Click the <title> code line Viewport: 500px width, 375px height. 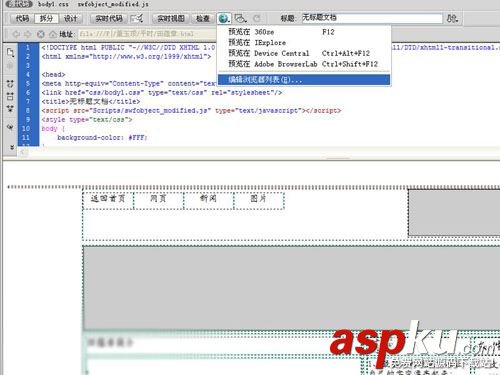click(x=91, y=101)
